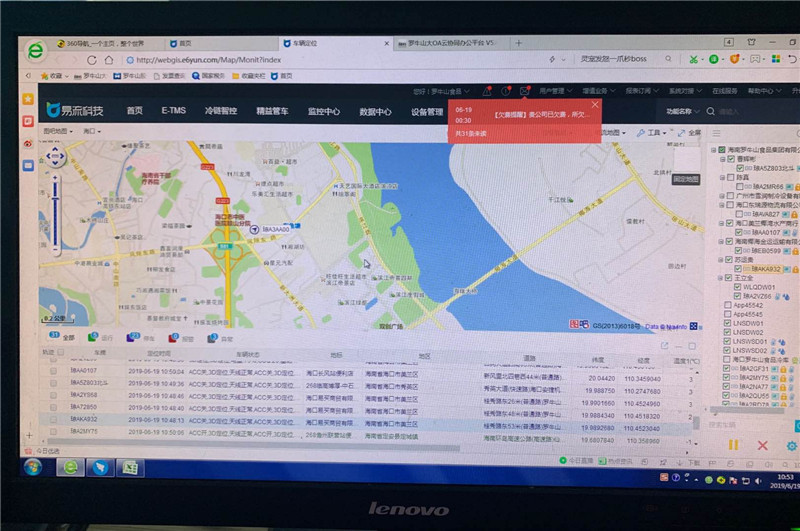The width and height of the screenshot is (800, 531).
Task: Toggle checkbox for vehicle 琼AA0107 in tree
Action: [738, 232]
